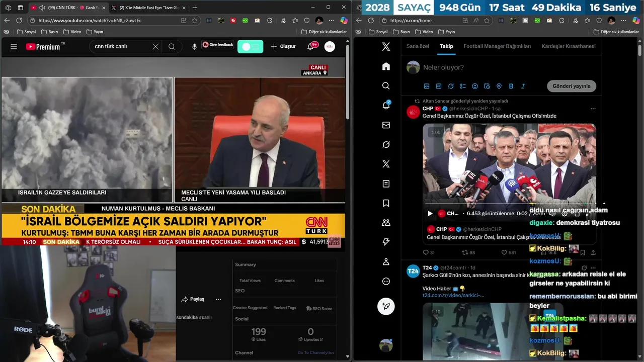Click the Give feedback button on YouTube

(218, 45)
